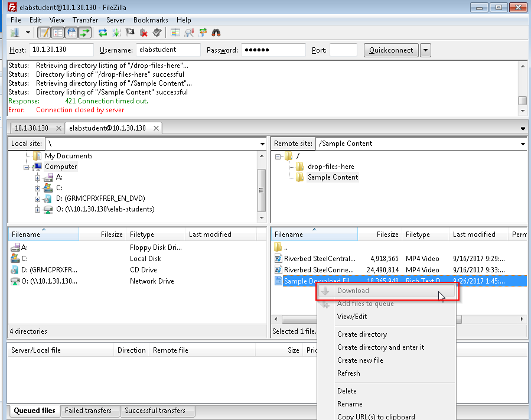531x420 pixels.
Task: Click the Port input field
Action: [343, 50]
